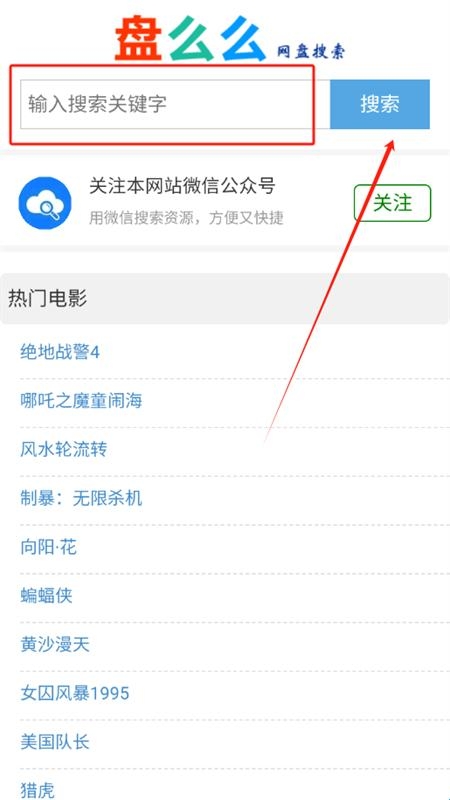450x800 pixels.
Task: Click the character 盘 in the logo
Action: click(138, 38)
